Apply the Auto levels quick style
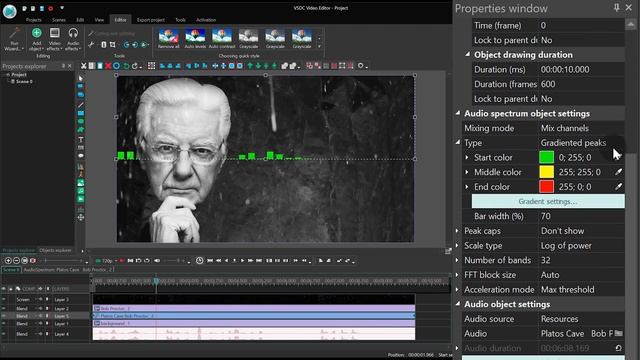Screen dimensions: 640x360 pos(195,39)
